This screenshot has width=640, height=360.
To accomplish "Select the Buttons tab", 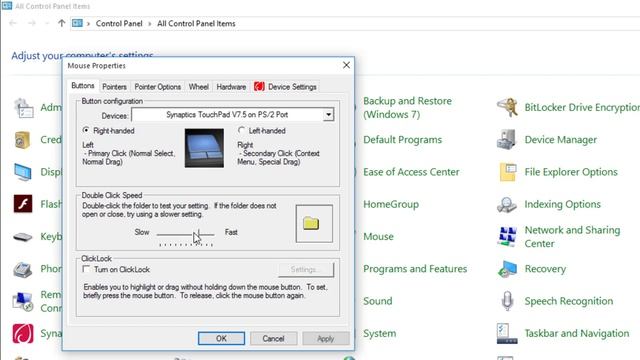I will pos(83,86).
